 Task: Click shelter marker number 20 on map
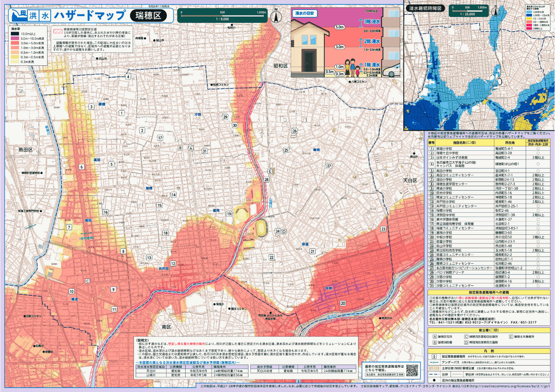pyautogui.click(x=343, y=303)
